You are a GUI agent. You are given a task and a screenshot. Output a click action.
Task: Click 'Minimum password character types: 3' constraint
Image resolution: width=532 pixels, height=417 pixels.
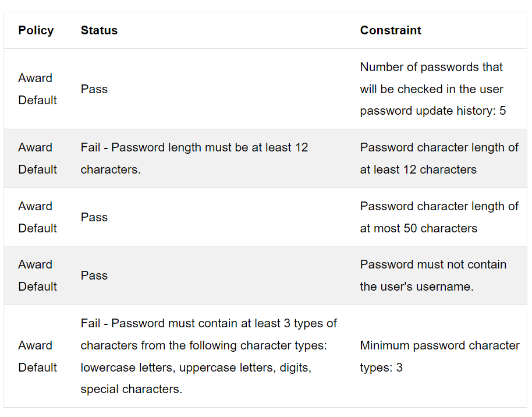pos(439,356)
